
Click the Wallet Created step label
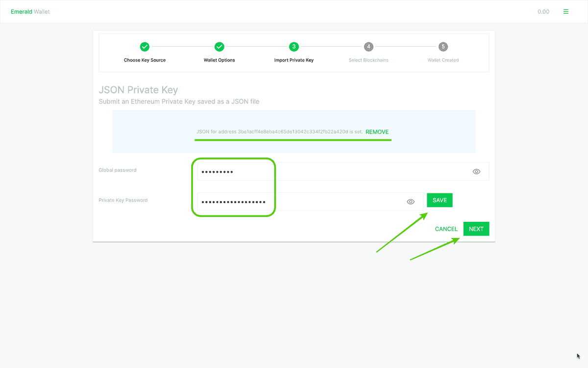coord(443,60)
